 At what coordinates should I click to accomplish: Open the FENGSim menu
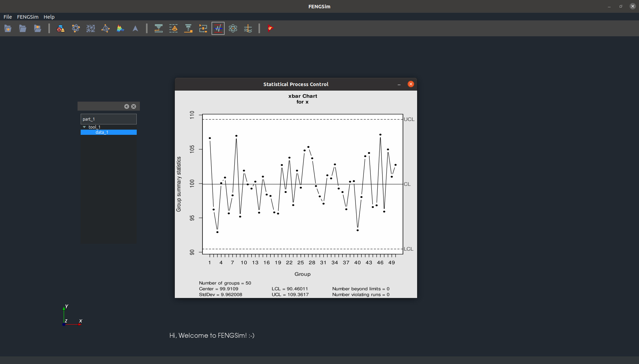(x=28, y=17)
